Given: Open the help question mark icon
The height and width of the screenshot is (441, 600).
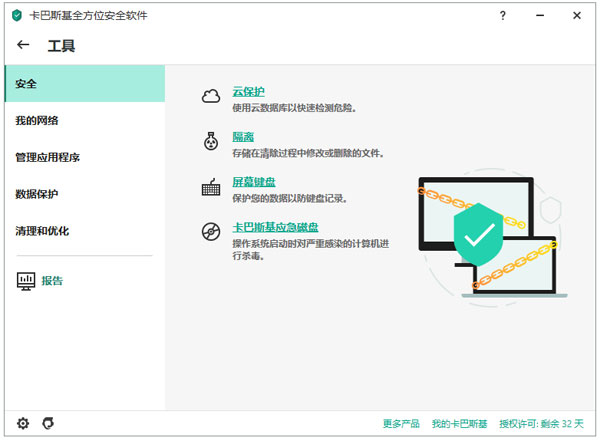Looking at the screenshot, I should point(502,16).
